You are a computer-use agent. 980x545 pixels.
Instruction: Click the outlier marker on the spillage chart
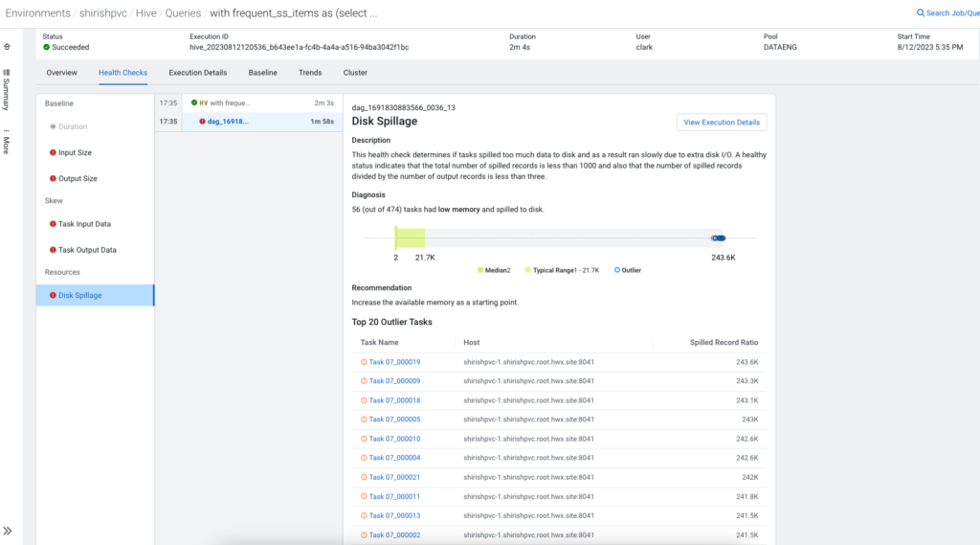point(719,238)
